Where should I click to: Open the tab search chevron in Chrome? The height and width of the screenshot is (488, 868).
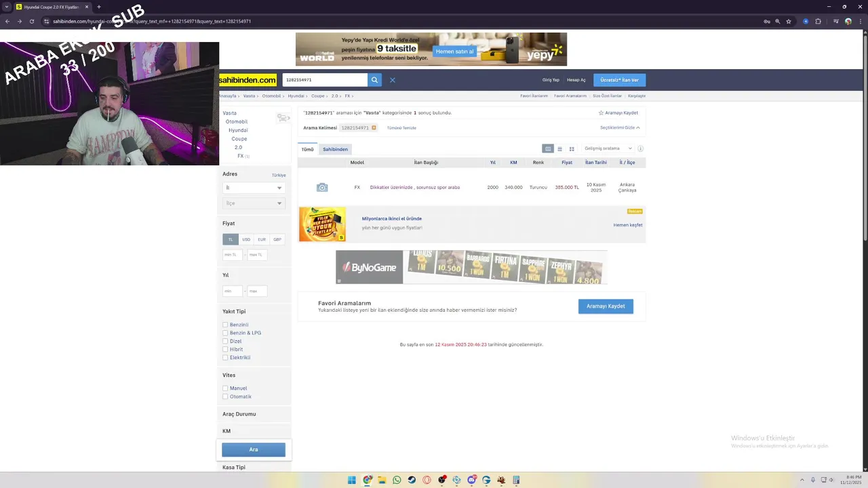tap(7, 7)
